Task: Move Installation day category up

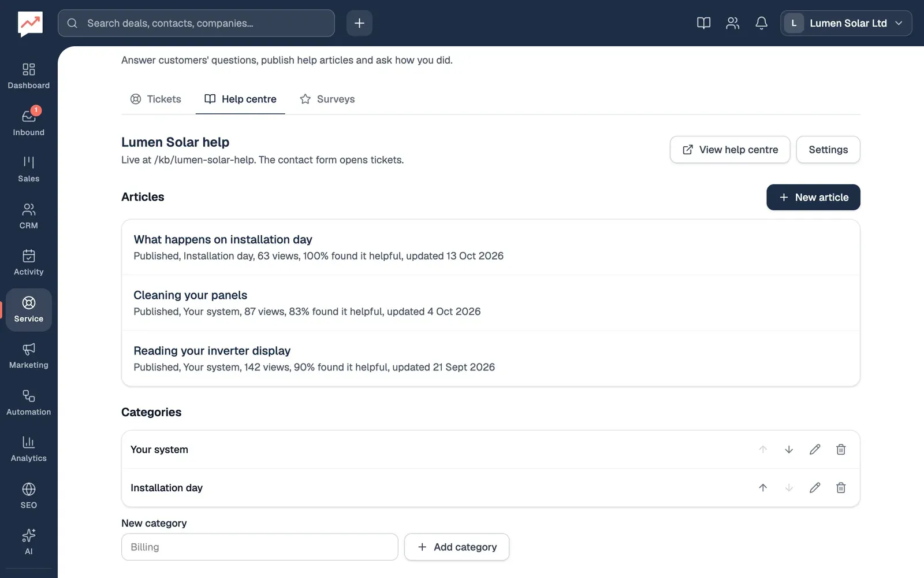Action: [763, 488]
